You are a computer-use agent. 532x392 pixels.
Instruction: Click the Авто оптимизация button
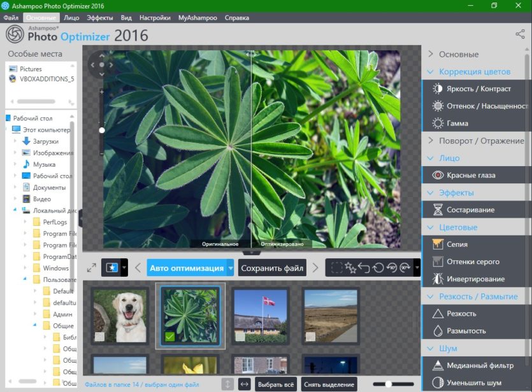point(187,268)
